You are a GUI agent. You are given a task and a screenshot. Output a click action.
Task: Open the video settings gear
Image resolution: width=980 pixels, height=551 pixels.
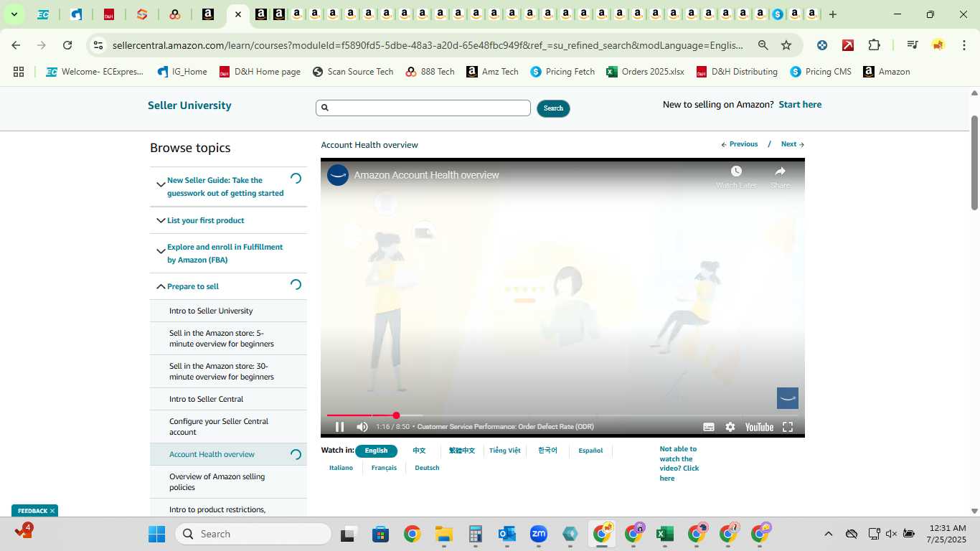[730, 427]
